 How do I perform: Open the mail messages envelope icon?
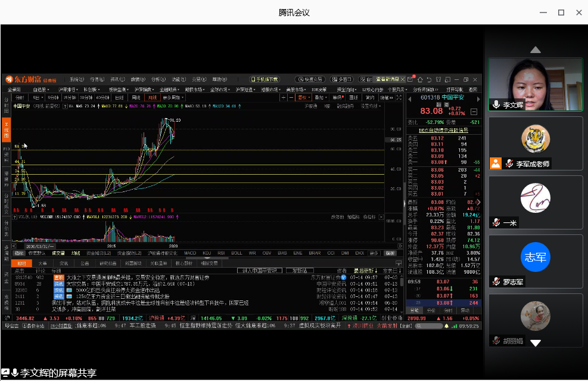point(411,79)
